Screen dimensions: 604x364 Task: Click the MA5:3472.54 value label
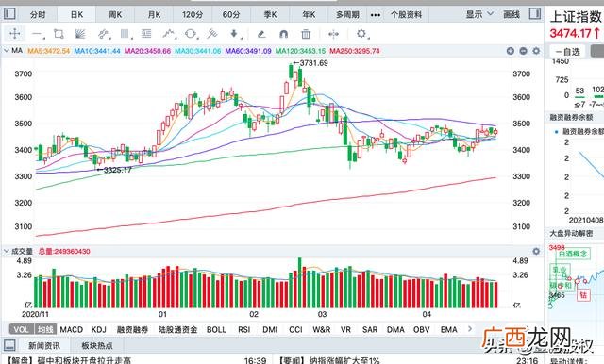click(48, 51)
